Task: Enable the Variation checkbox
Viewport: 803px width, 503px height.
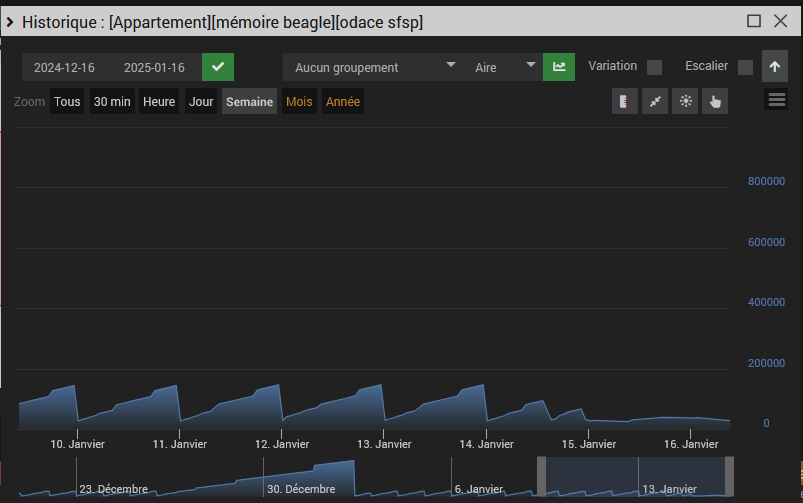Action: 654,67
